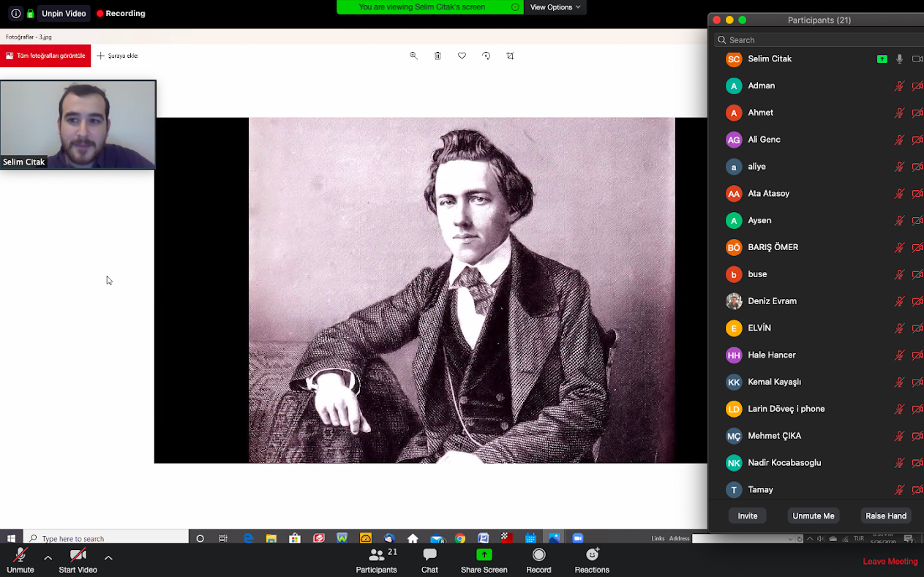Image resolution: width=924 pixels, height=577 pixels.
Task: Click the trash delete icon in Photos
Action: 437,56
